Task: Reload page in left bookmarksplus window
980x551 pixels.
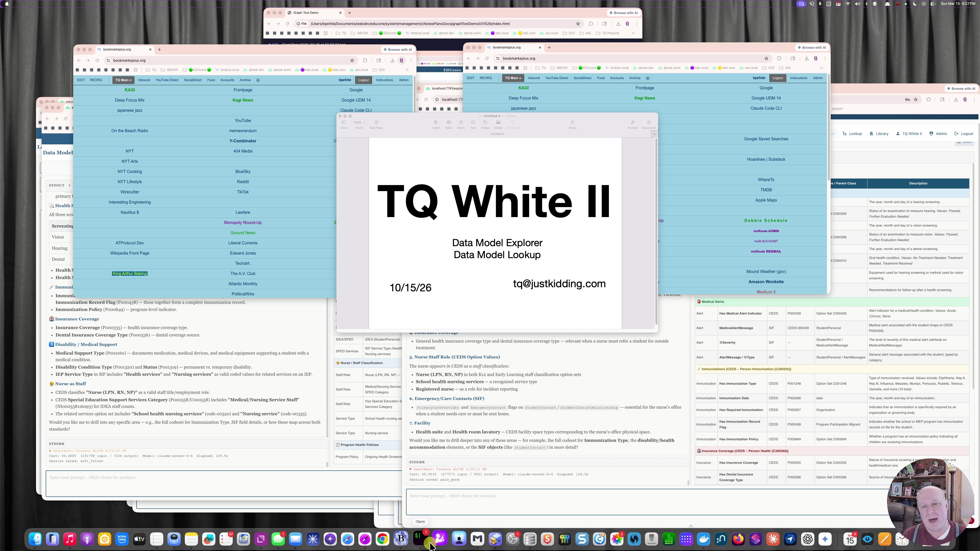Action: [97, 60]
